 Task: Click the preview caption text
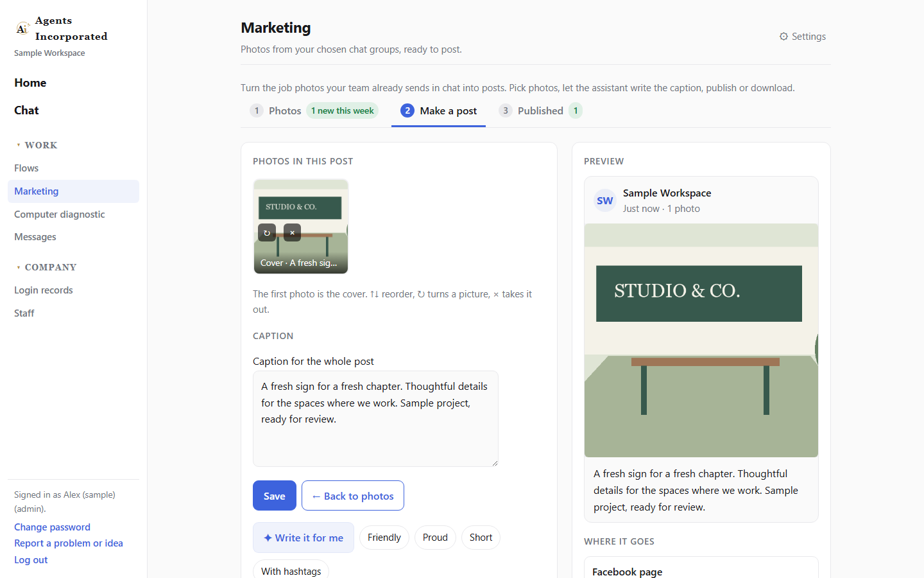tap(696, 490)
